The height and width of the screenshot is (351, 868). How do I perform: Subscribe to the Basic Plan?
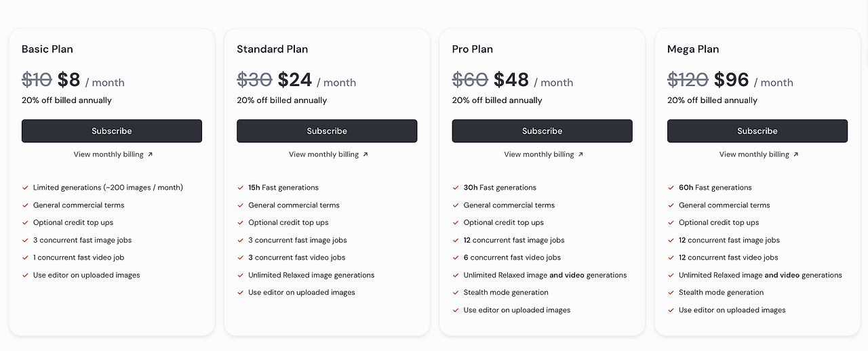(x=112, y=131)
